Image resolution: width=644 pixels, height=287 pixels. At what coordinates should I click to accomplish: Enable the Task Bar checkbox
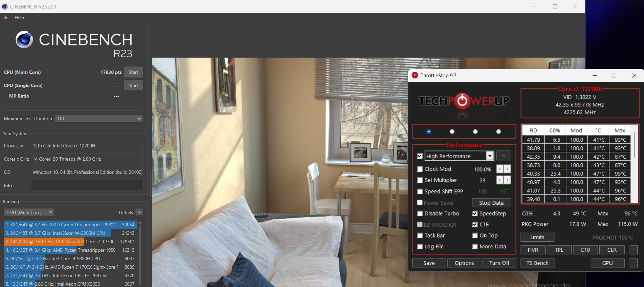[420, 235]
